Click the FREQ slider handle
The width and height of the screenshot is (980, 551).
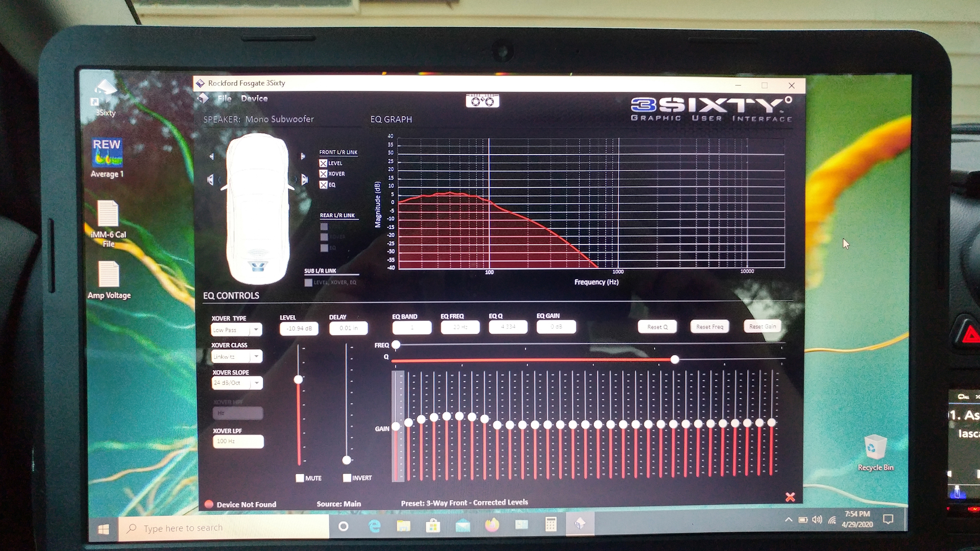coord(396,345)
